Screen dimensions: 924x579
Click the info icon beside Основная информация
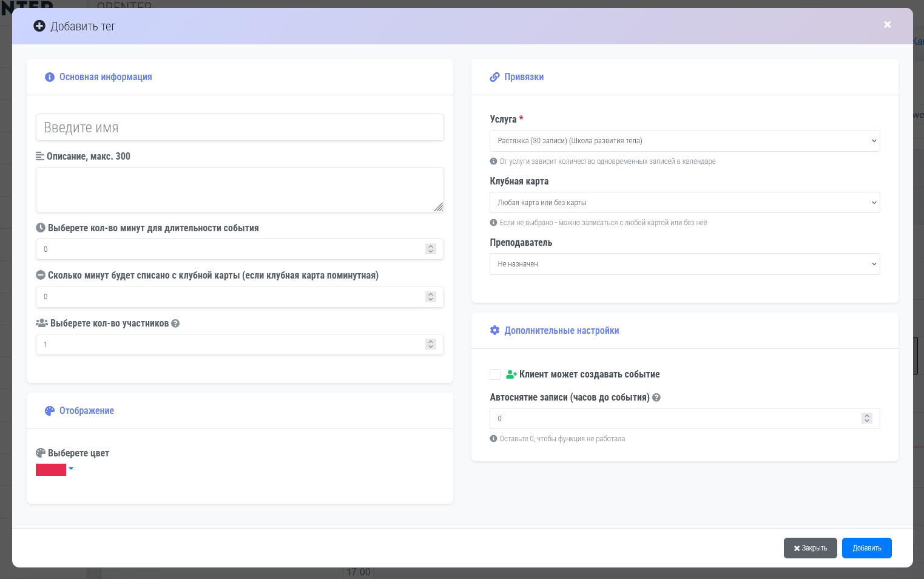pyautogui.click(x=50, y=77)
